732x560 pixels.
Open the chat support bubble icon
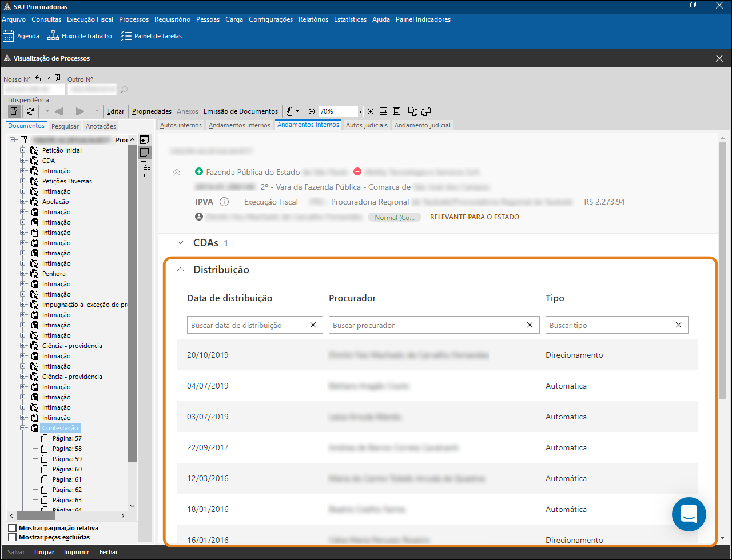(689, 514)
